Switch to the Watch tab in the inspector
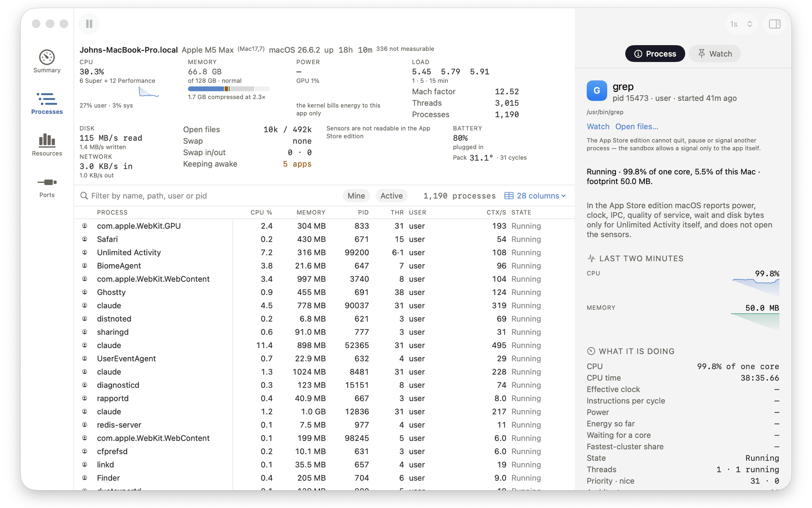Viewport: 812px width, 508px height. (715, 53)
